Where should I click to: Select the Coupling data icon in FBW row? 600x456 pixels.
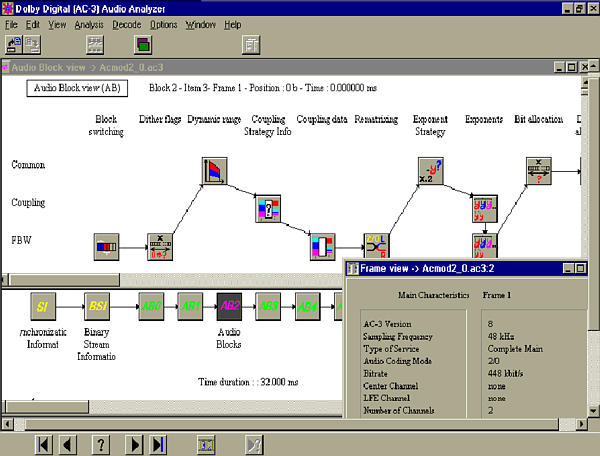(323, 247)
